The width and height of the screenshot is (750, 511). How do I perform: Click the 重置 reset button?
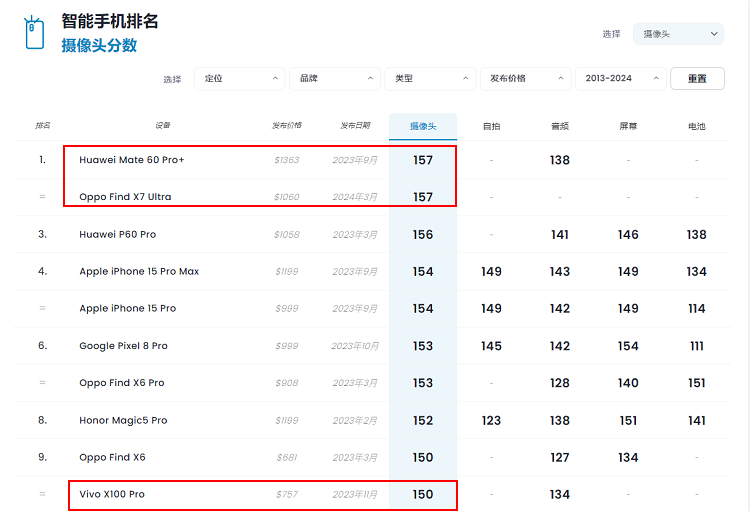[697, 78]
